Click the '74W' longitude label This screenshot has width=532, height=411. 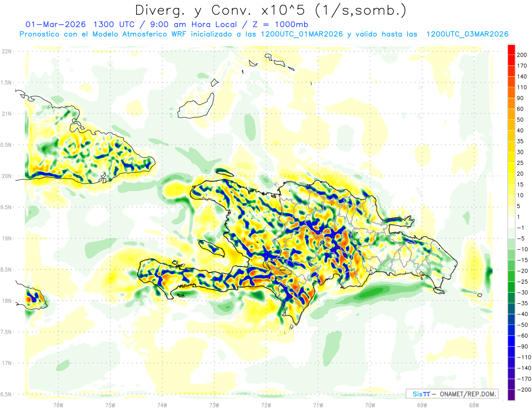click(x=162, y=405)
